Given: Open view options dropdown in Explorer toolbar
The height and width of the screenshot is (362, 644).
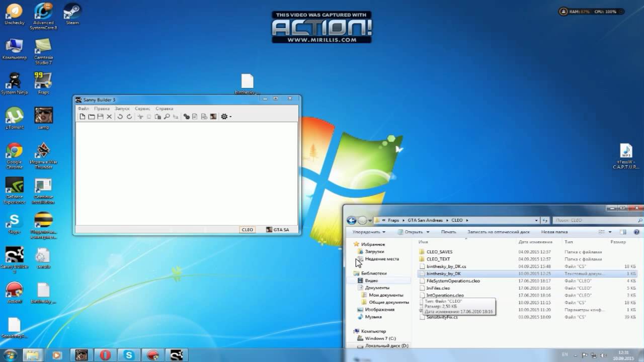Looking at the screenshot, I should (x=610, y=232).
